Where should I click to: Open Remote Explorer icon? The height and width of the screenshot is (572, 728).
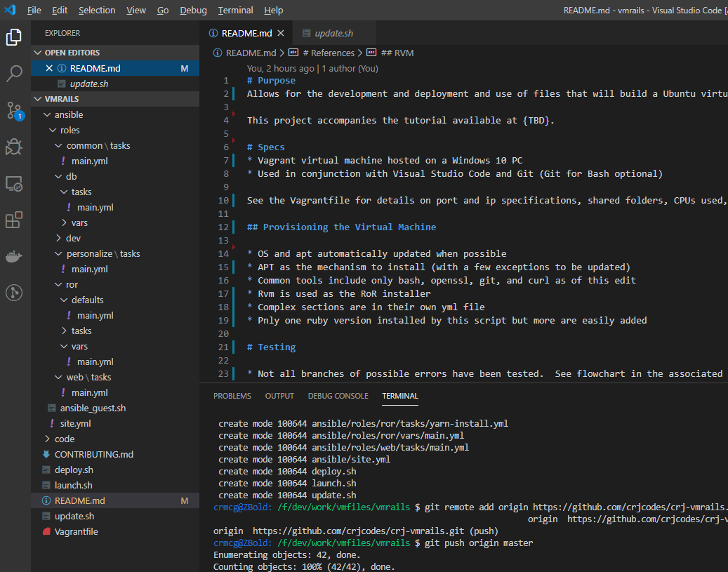(14, 183)
